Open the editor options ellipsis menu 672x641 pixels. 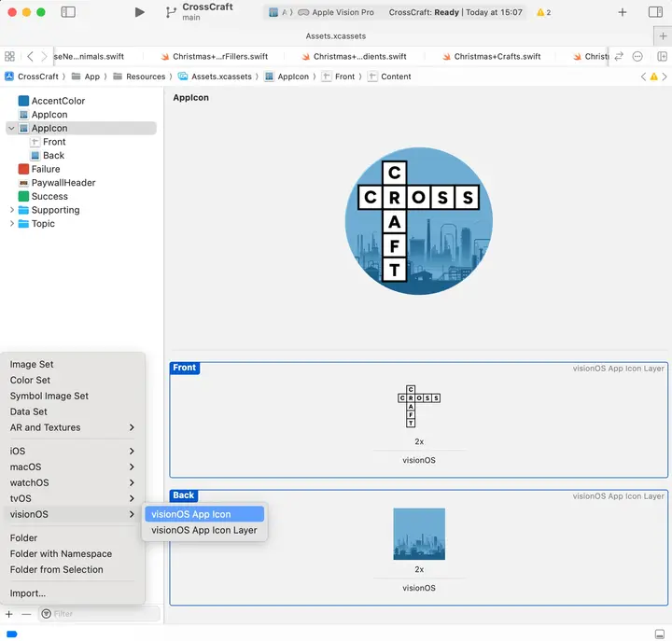coord(637,56)
